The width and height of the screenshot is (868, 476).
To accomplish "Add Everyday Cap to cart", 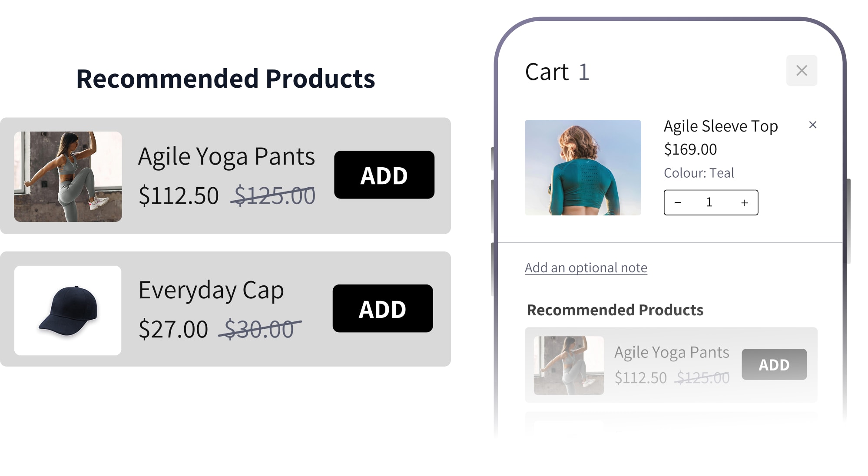I will click(382, 309).
